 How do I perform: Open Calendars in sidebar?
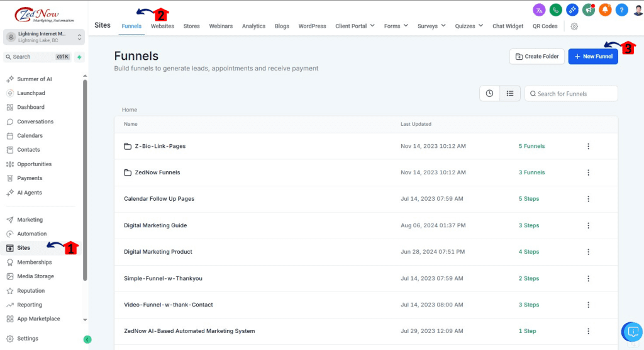[x=25, y=135]
